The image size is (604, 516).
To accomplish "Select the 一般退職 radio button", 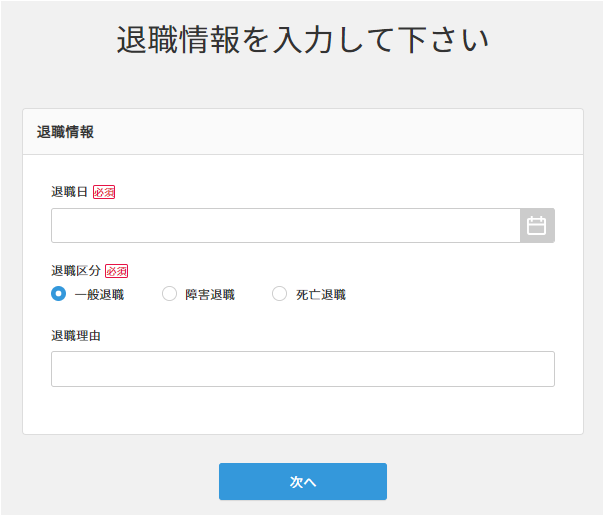I will (x=59, y=294).
